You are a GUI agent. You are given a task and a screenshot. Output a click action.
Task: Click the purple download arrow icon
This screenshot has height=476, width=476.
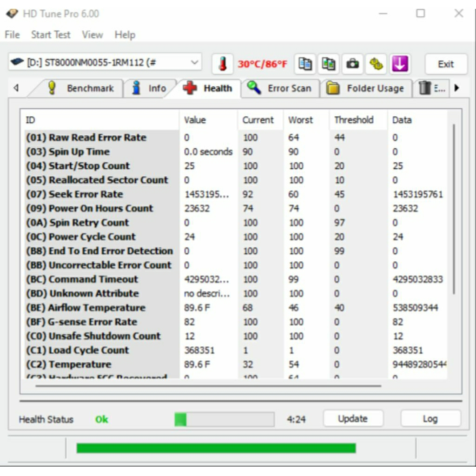400,64
